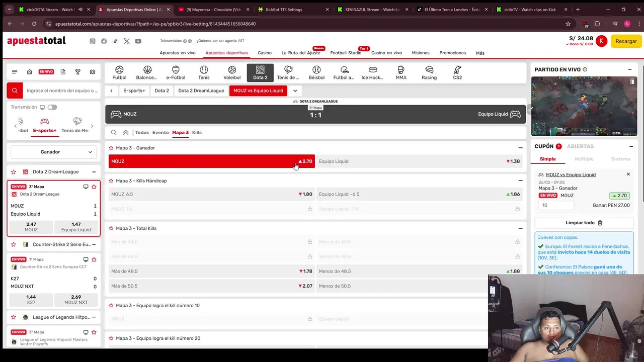The width and height of the screenshot is (644, 362).
Task: Open the apuestatotal Instagram page
Action: 93,41
